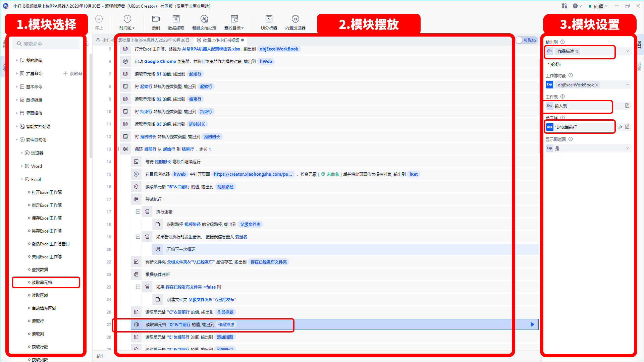
Task: Open the 输出到 variable dropdown
Action: click(x=628, y=51)
